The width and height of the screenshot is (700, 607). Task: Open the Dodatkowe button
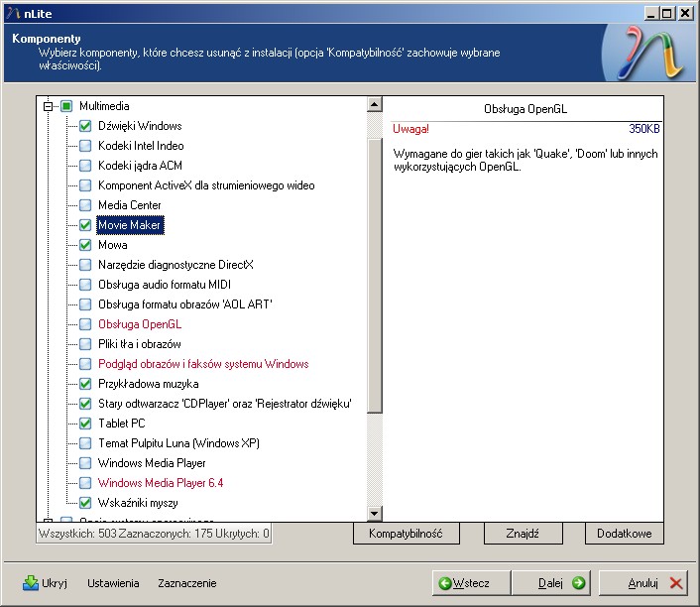(624, 534)
